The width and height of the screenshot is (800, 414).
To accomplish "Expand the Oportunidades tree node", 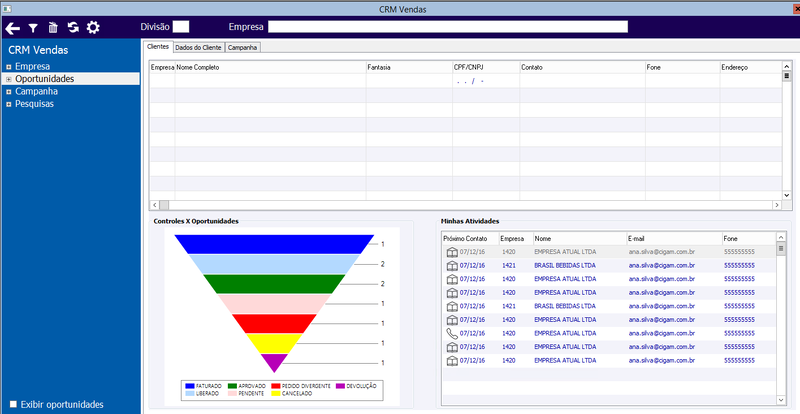I will click(9, 79).
